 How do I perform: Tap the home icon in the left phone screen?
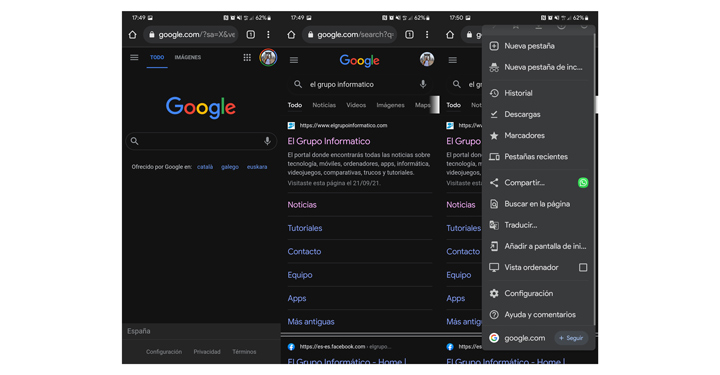[132, 35]
